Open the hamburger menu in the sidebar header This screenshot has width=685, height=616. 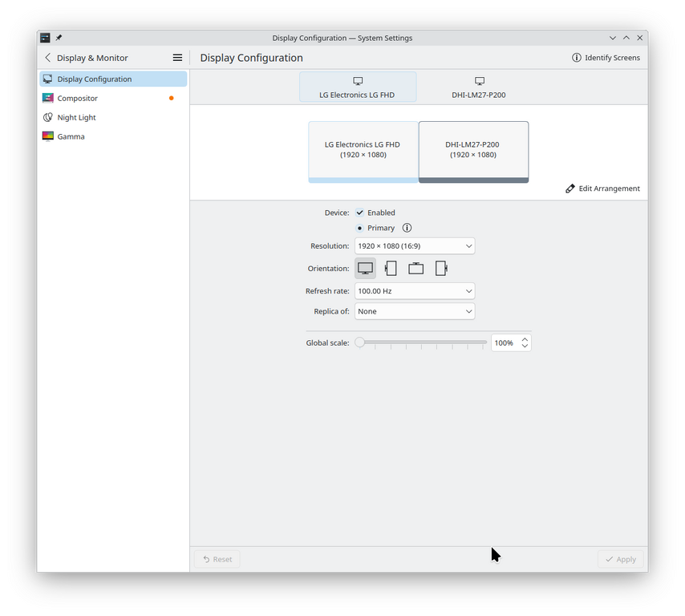pos(177,58)
